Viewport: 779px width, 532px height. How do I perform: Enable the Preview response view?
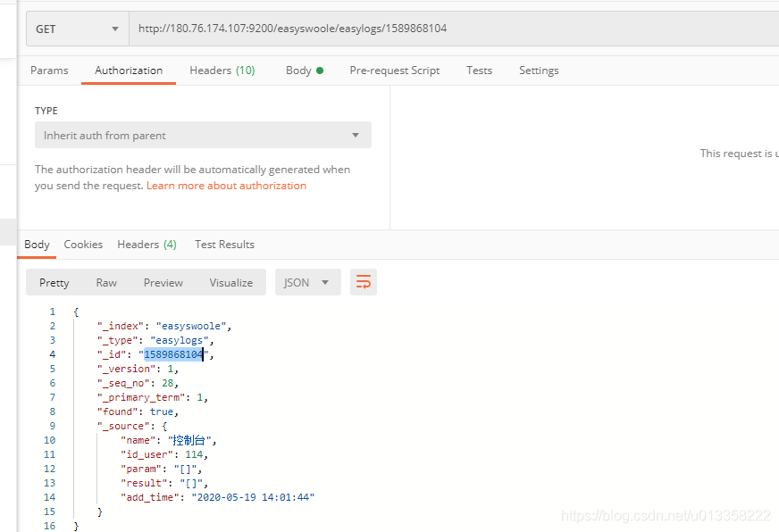coord(163,281)
